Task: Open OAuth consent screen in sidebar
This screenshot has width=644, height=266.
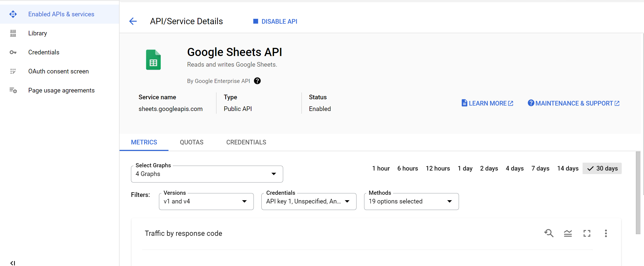Action: 60,71
